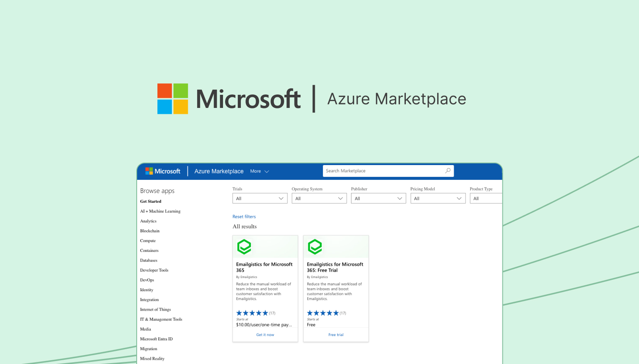Select the Identity category
639x364 pixels.
pos(146,290)
